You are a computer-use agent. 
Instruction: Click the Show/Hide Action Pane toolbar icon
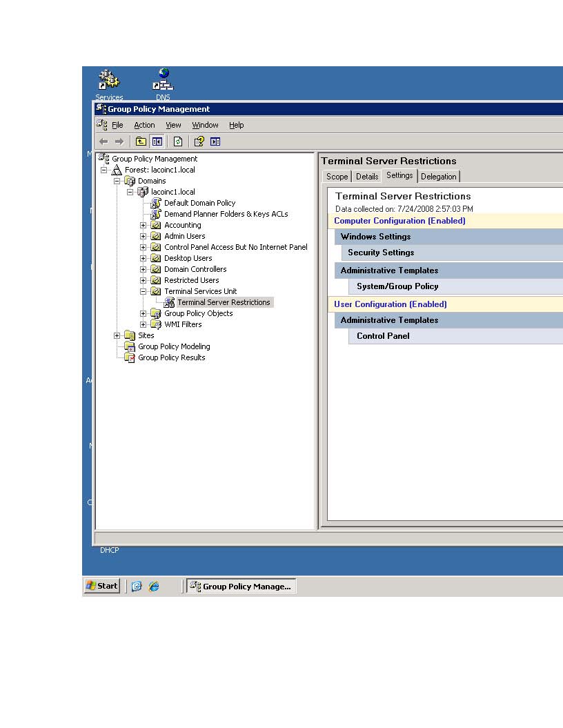tap(215, 141)
